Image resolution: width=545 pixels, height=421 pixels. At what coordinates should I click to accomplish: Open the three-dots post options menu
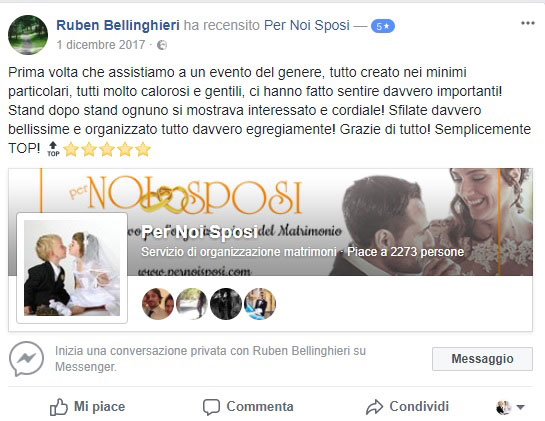coord(528,23)
